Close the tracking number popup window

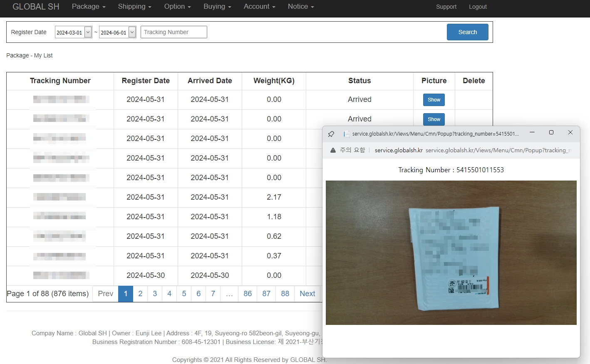(x=570, y=132)
